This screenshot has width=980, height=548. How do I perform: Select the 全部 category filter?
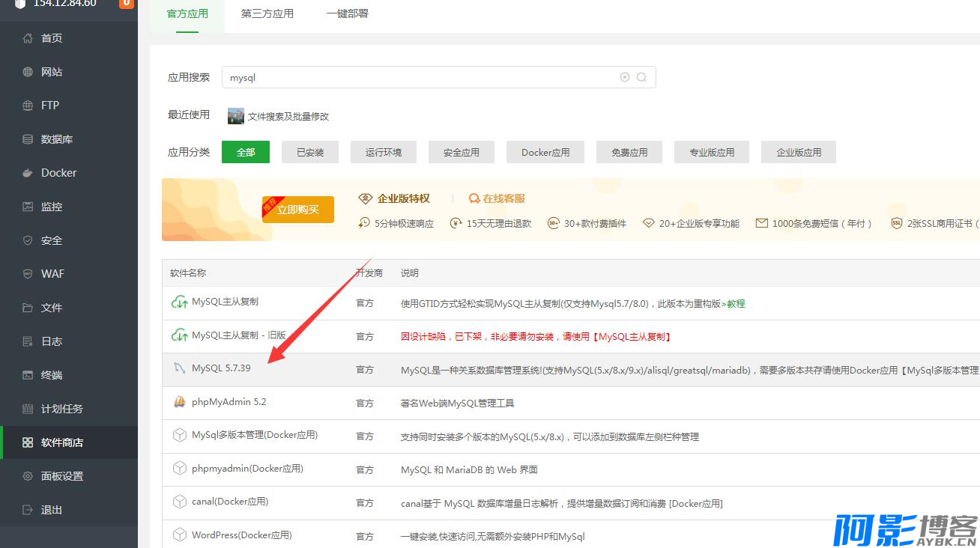coord(246,152)
